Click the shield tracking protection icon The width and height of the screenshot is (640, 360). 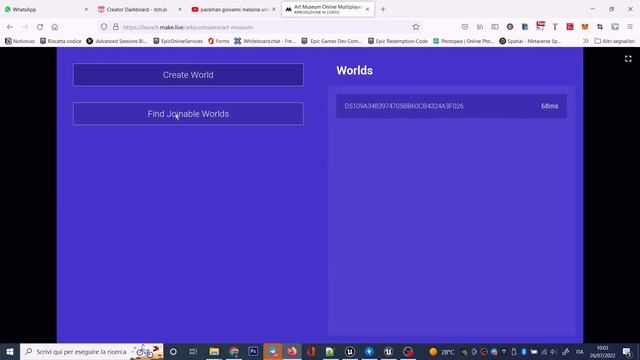(x=104, y=27)
